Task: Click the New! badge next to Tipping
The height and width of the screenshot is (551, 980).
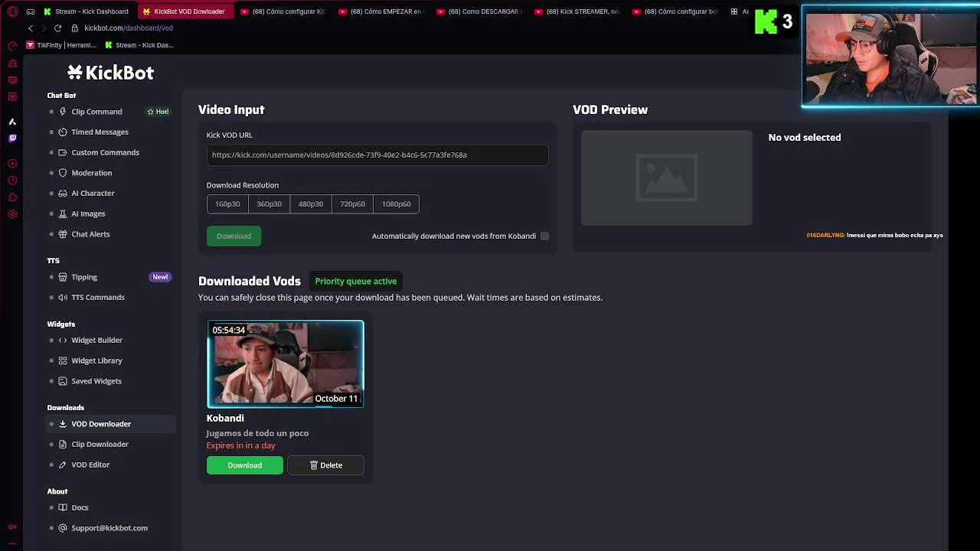Action: [160, 277]
